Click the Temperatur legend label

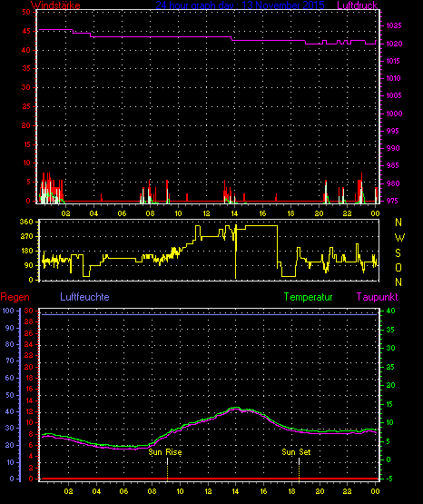(x=308, y=297)
